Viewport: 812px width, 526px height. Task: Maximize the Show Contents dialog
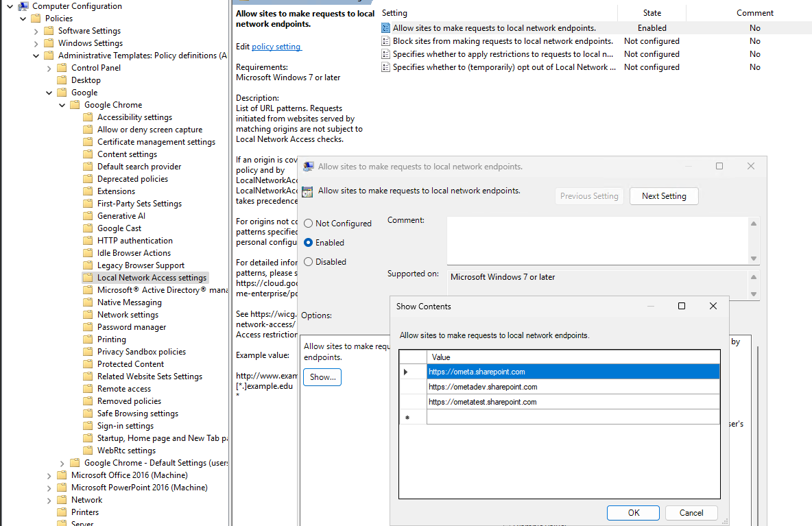coord(682,306)
